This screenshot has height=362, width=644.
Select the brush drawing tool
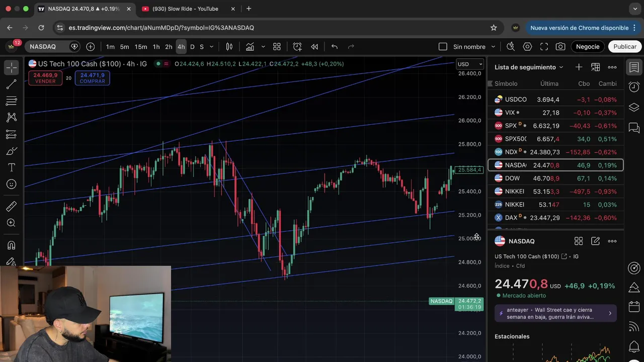pyautogui.click(x=11, y=151)
